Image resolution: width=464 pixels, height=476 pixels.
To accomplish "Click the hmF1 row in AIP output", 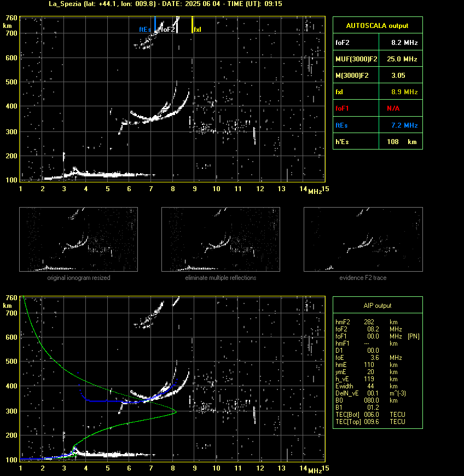I will coord(367,343).
